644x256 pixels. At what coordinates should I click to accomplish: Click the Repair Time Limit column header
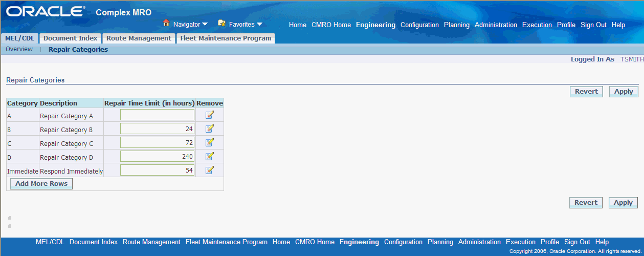[149, 103]
